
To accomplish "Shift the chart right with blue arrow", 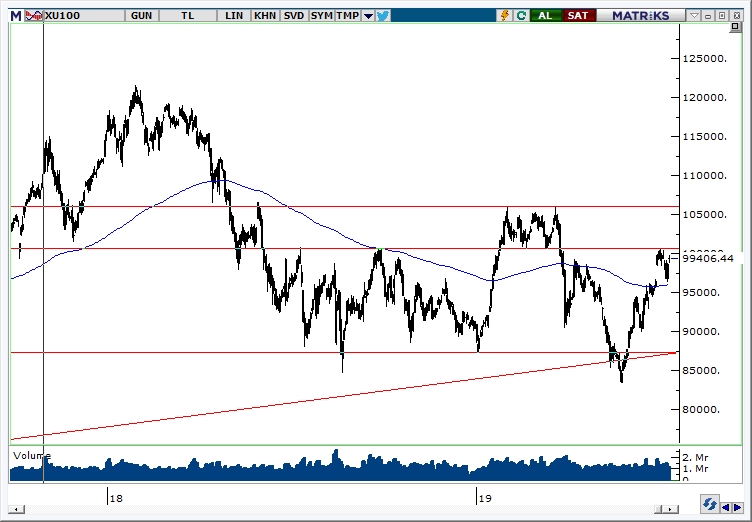I will click(x=737, y=507).
